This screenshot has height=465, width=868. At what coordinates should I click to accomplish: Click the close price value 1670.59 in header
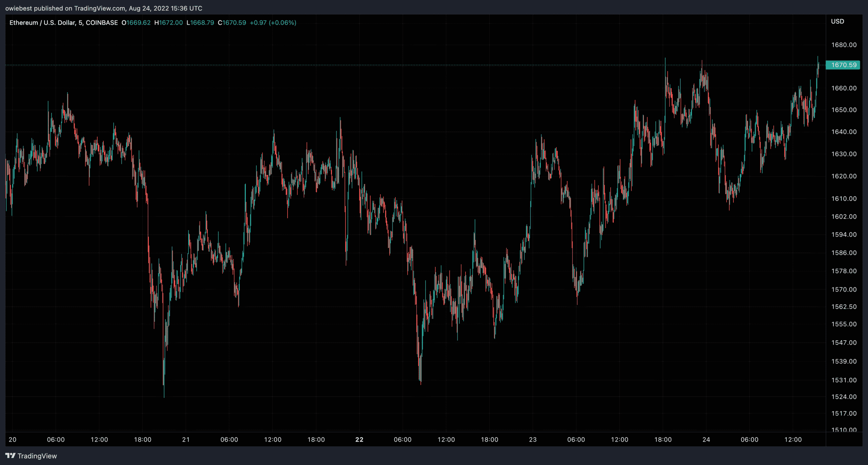tap(234, 23)
